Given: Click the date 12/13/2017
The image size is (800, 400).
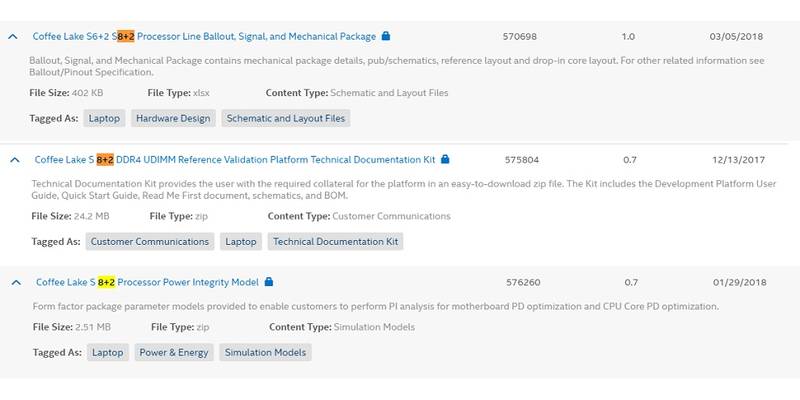Looking at the screenshot, I should (x=739, y=160).
